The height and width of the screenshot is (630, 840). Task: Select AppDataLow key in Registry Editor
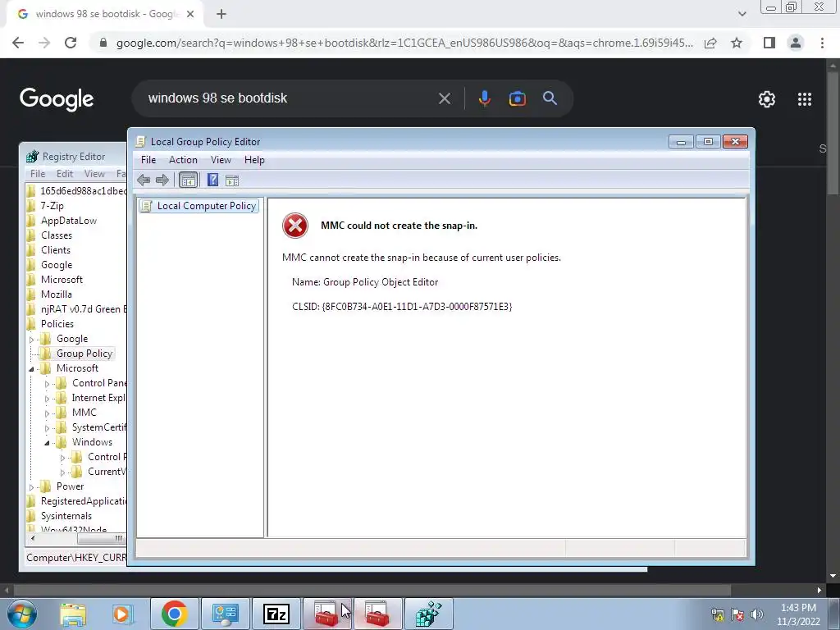click(69, 221)
